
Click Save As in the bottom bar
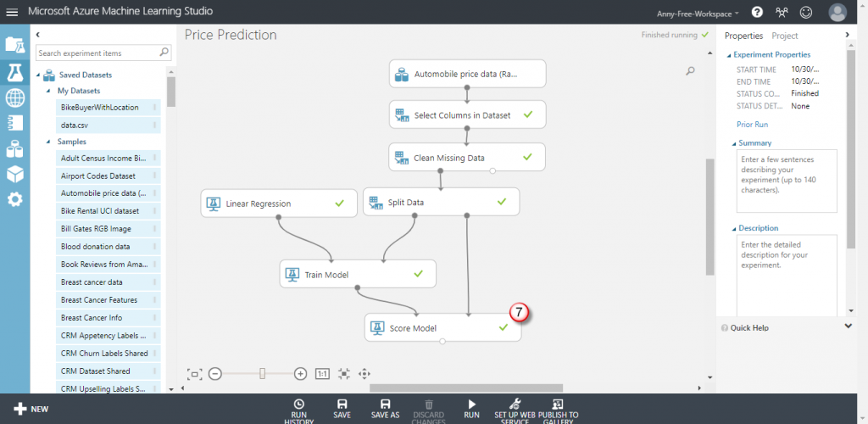click(x=386, y=409)
